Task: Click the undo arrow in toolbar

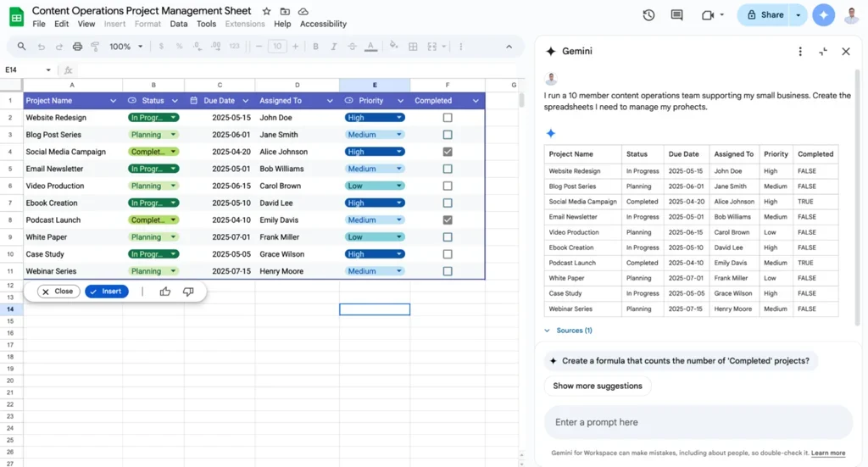Action: tap(41, 47)
